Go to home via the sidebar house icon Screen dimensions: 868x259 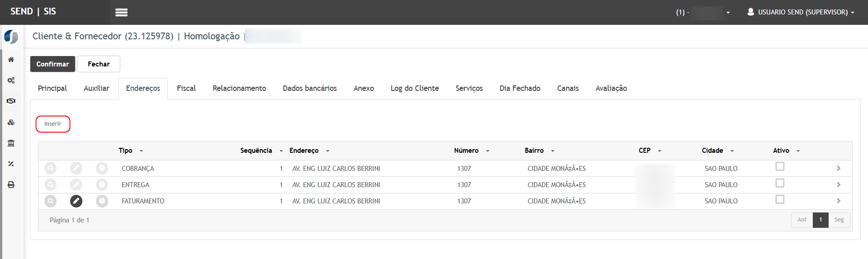11,60
